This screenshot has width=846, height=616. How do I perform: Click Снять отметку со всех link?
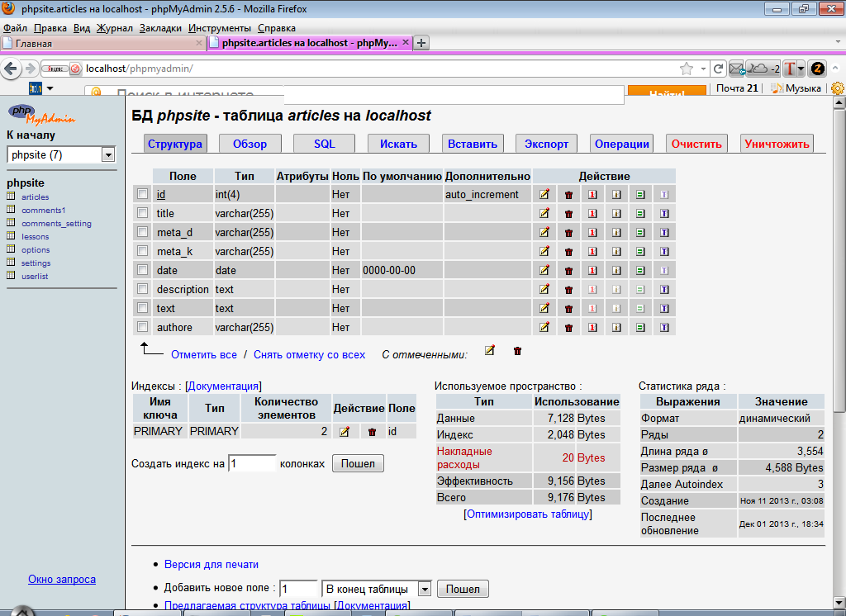point(309,355)
